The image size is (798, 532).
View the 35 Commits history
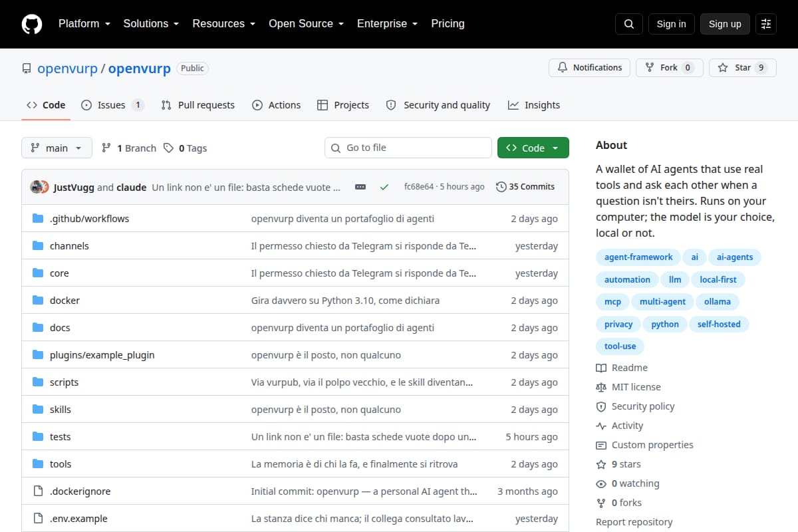click(x=525, y=187)
